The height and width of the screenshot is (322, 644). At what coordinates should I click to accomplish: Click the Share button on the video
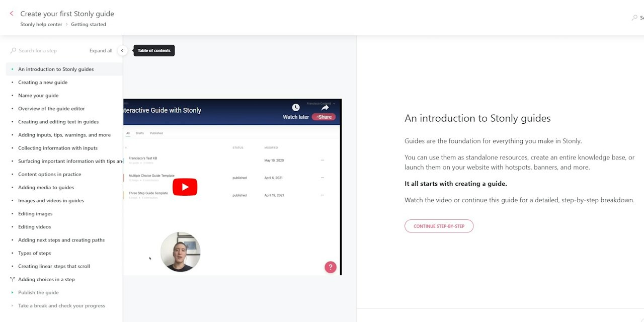click(324, 117)
